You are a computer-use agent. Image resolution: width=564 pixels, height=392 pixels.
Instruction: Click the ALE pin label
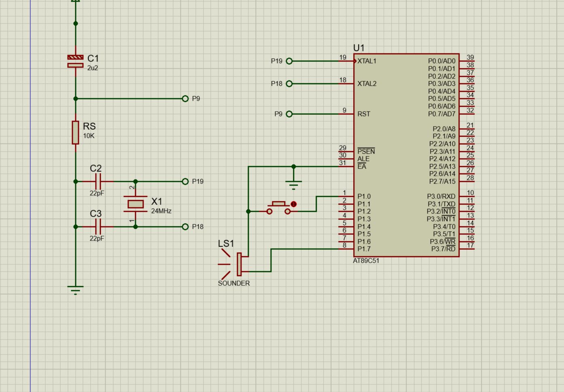tap(363, 159)
